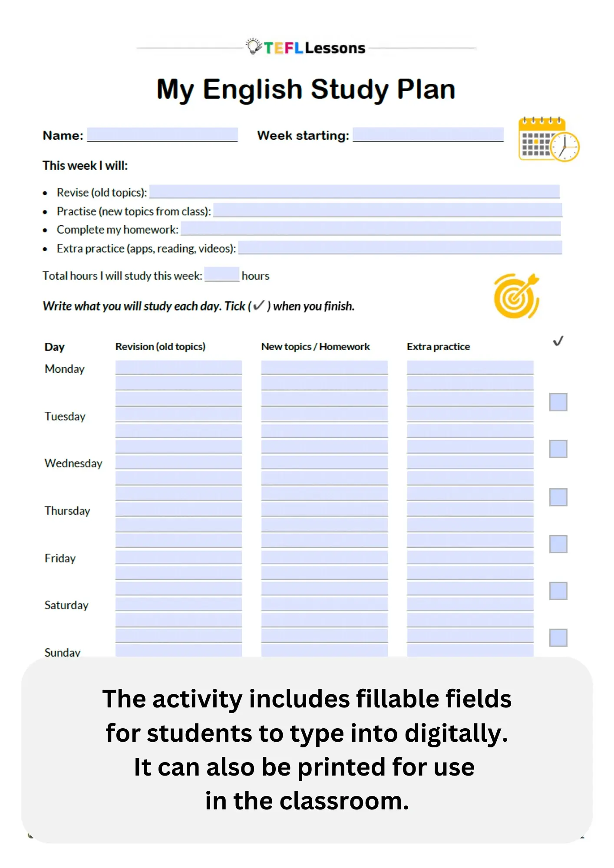Click the yellow target with arrow icon

pos(516,296)
